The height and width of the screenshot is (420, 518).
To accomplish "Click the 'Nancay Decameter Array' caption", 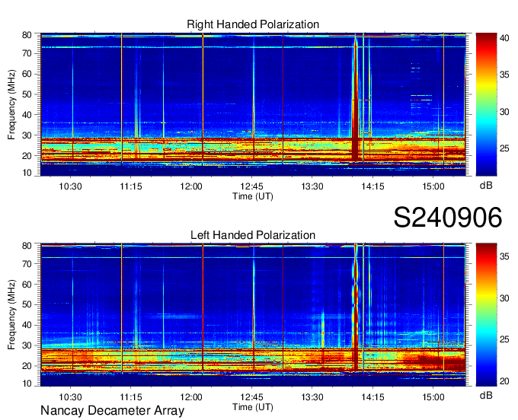I will pyautogui.click(x=112, y=410).
